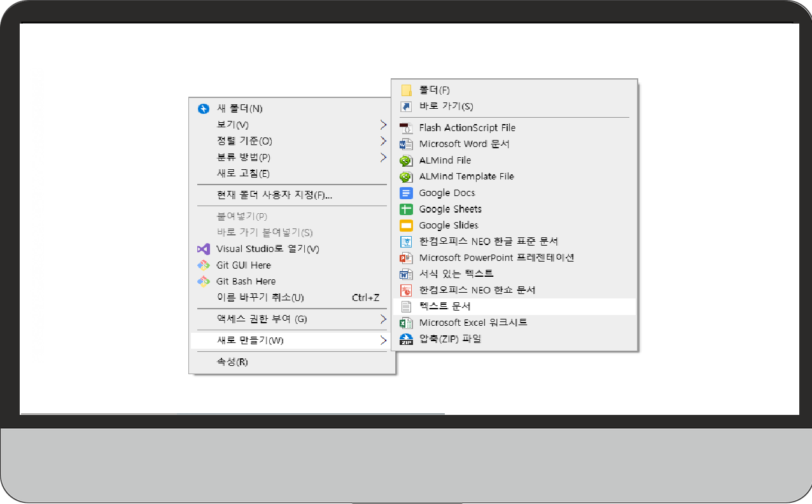Click the ALMind Template File icon
This screenshot has height=504, width=812.
[406, 176]
